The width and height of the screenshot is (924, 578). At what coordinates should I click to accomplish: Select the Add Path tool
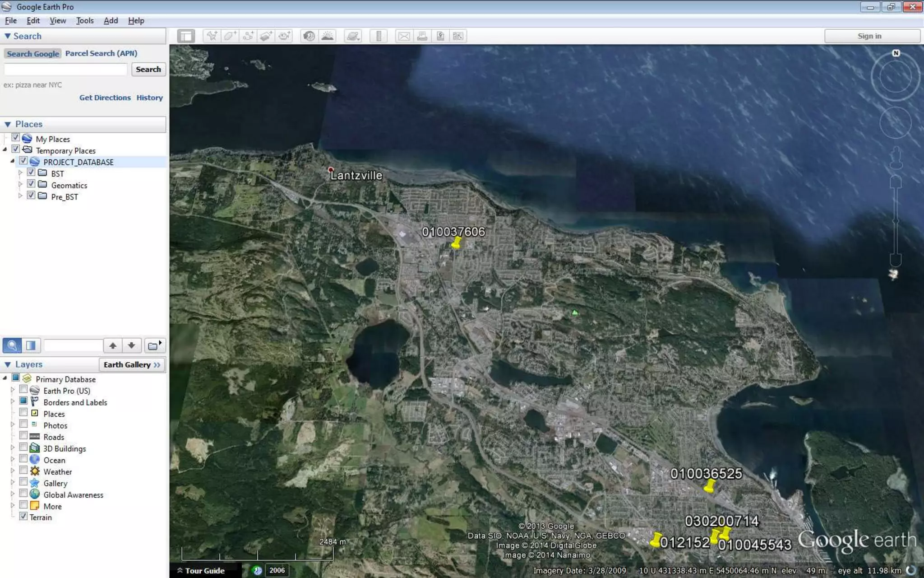pos(248,36)
